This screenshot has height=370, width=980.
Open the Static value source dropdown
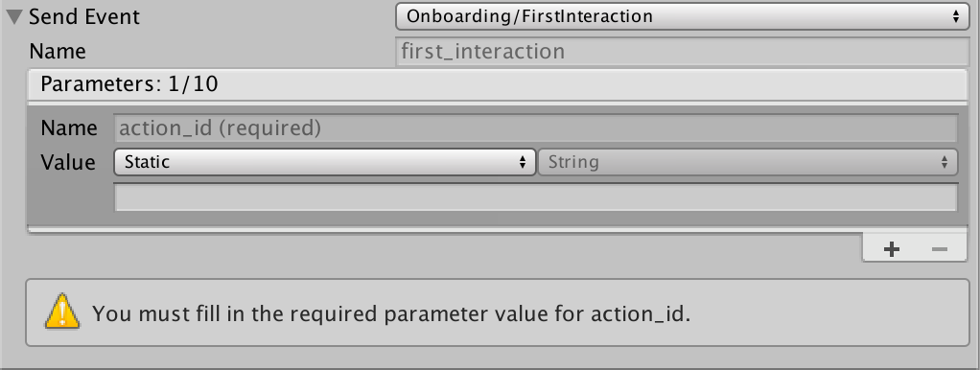[x=324, y=162]
